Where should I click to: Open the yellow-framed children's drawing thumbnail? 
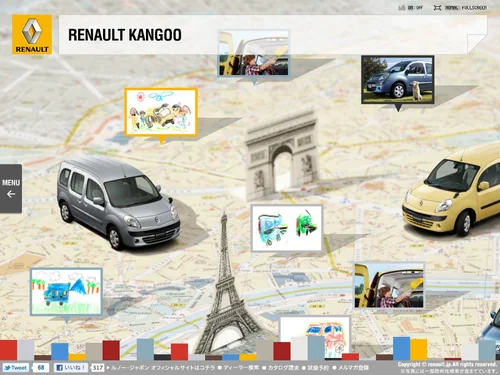point(161,112)
